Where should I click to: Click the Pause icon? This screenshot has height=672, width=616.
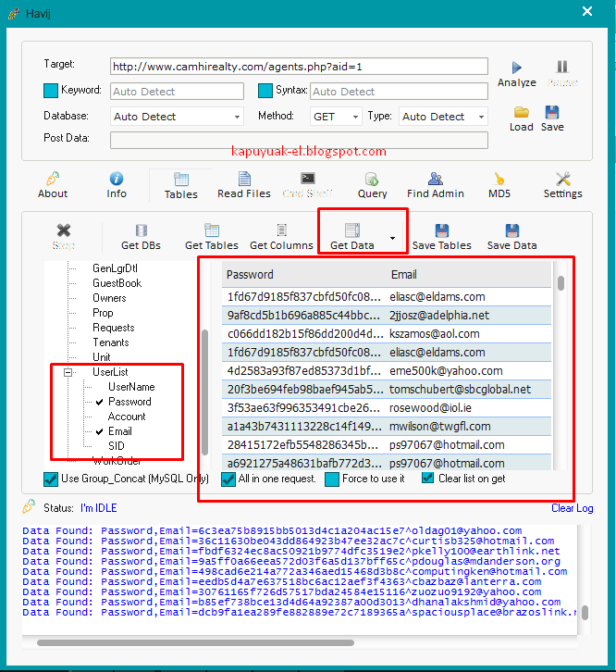(562, 67)
